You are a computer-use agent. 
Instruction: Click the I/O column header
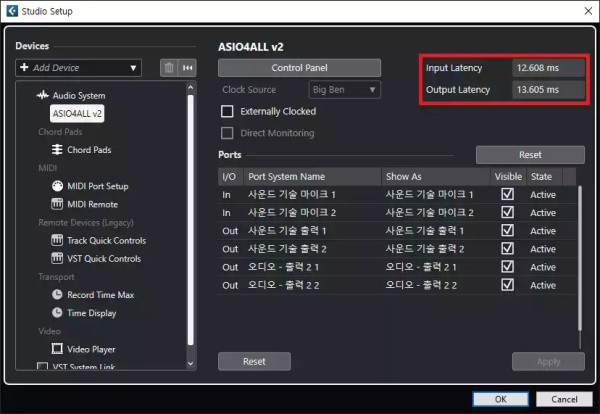230,176
